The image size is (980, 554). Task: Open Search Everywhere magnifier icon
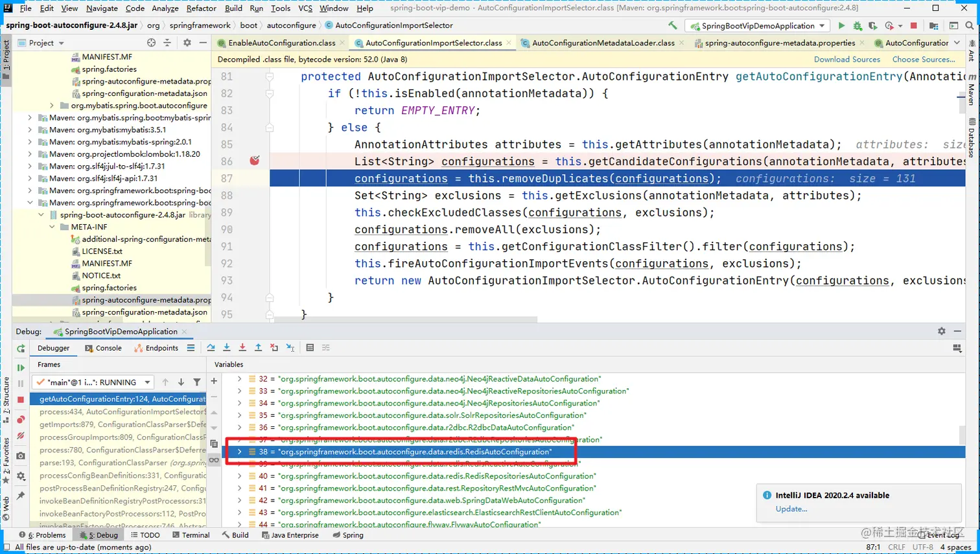(970, 25)
